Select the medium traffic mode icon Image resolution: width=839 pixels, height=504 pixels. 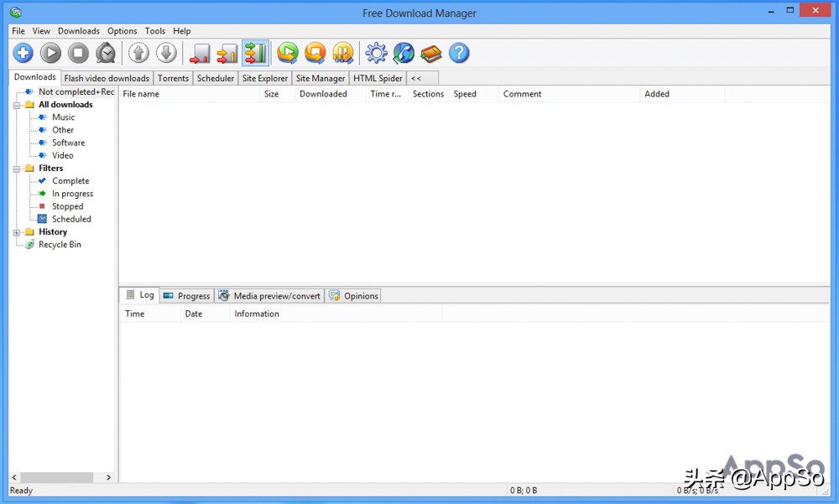pos(227,54)
